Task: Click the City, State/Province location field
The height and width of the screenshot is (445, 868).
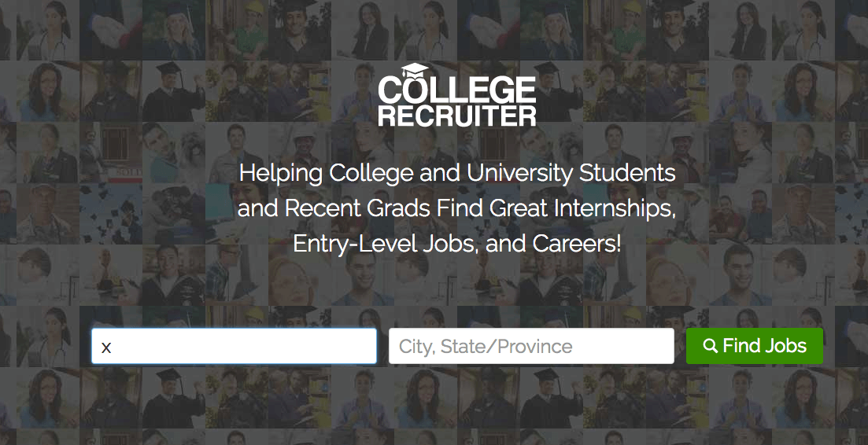Action: [531, 346]
